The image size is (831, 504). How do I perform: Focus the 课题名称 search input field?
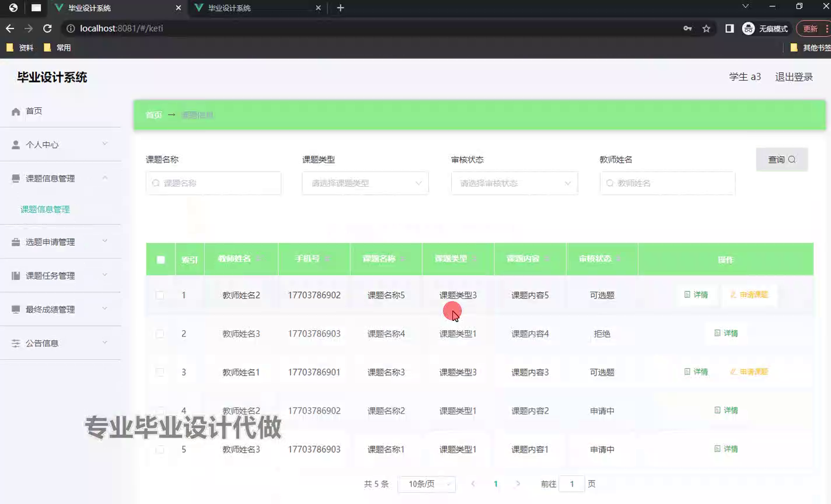214,183
